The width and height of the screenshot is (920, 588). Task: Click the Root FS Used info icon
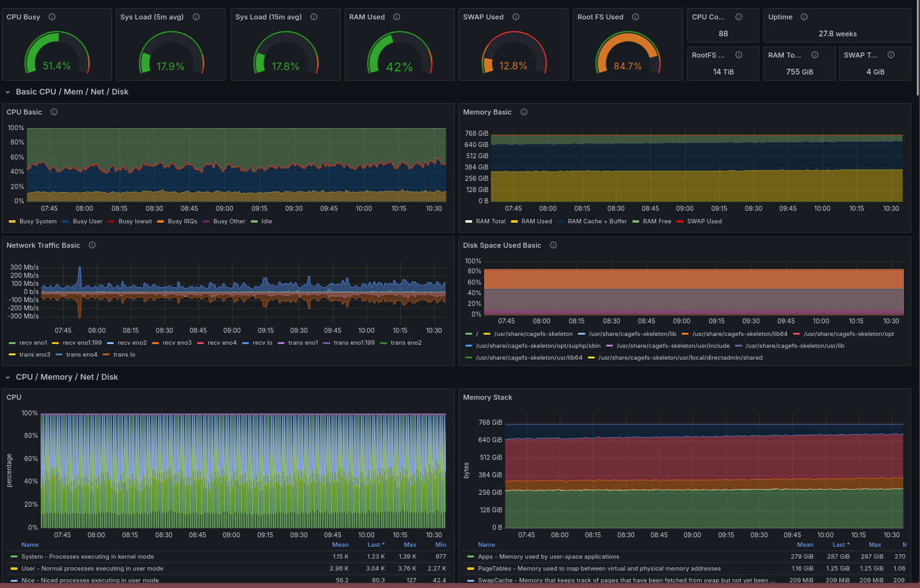(x=635, y=17)
